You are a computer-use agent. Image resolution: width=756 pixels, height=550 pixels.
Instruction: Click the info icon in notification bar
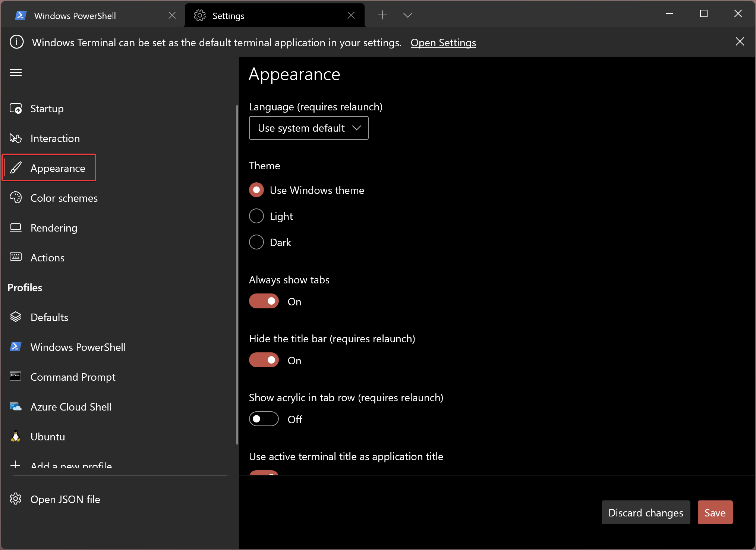click(x=17, y=42)
